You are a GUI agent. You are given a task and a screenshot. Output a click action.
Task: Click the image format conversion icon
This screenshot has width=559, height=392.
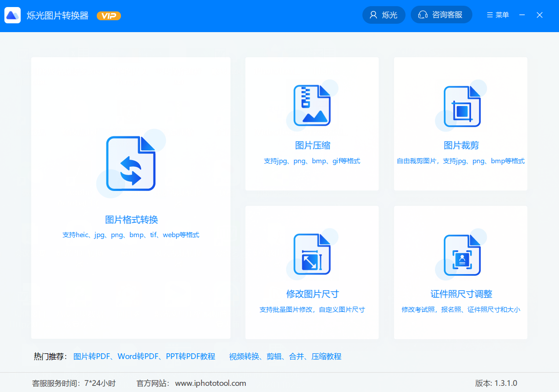pos(131,164)
